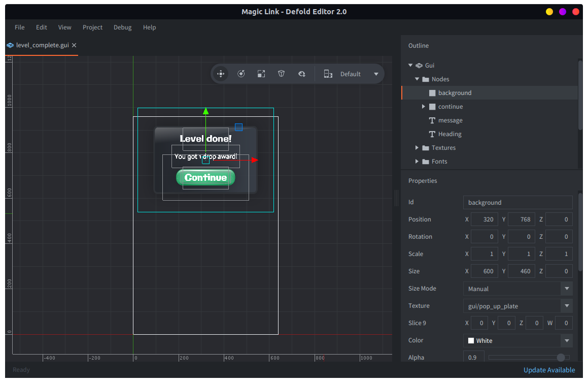Adjust the Alpha slider
Screen dimensions: 588x383
pos(561,358)
